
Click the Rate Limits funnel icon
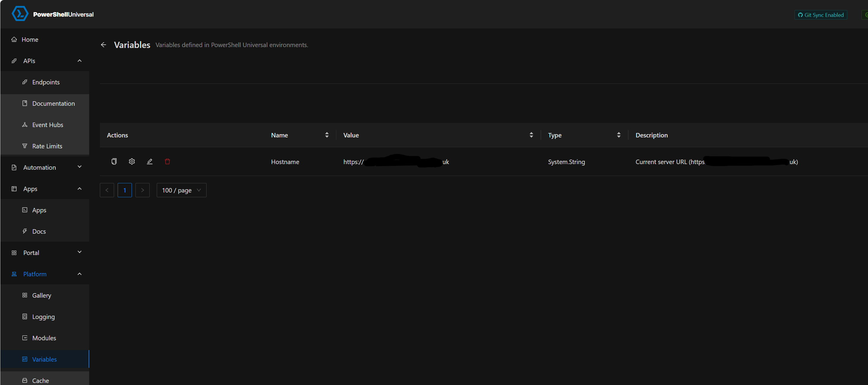pyautogui.click(x=25, y=146)
